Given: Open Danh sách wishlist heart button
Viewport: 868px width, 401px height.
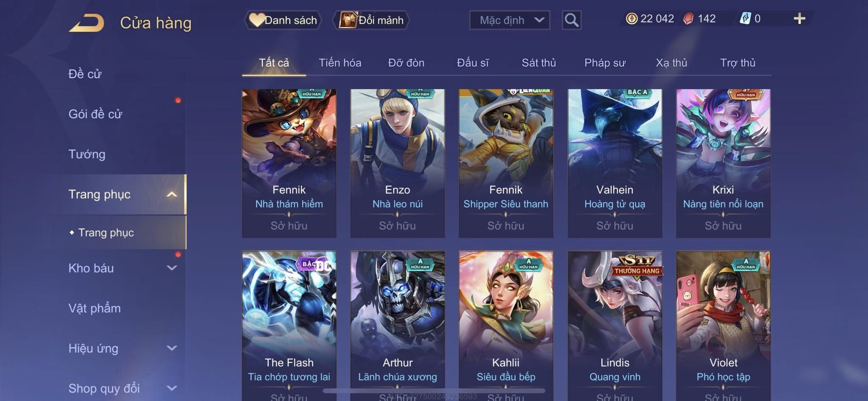Looking at the screenshot, I should coord(283,20).
